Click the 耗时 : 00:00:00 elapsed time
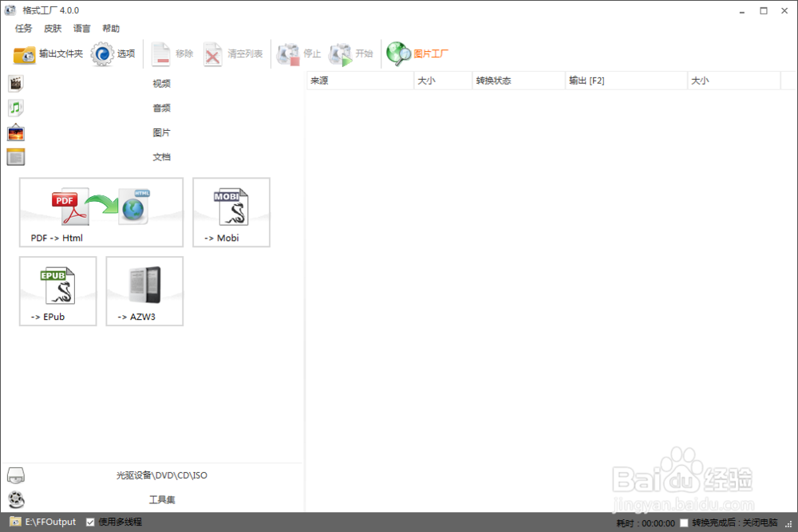 click(x=646, y=523)
